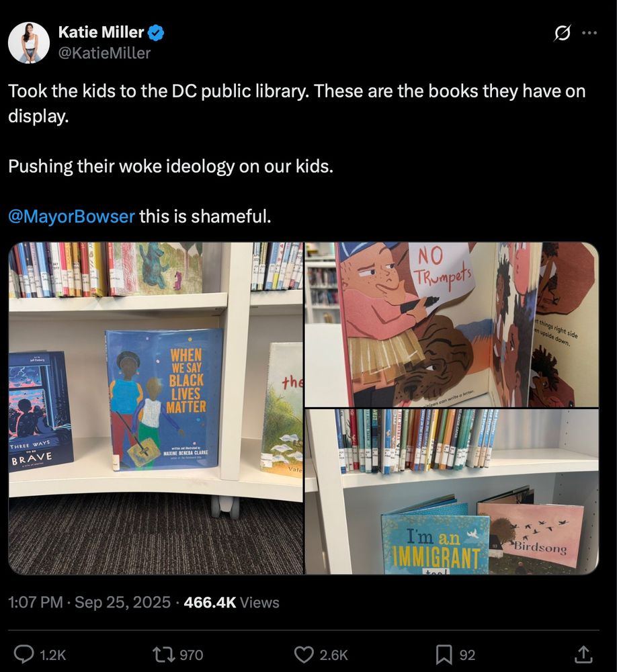Click the 2.6K likes count
The height and width of the screenshot is (672, 617).
[333, 655]
